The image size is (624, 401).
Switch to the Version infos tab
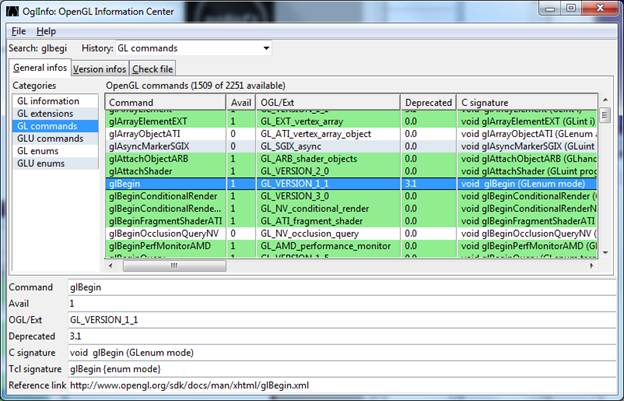click(99, 69)
